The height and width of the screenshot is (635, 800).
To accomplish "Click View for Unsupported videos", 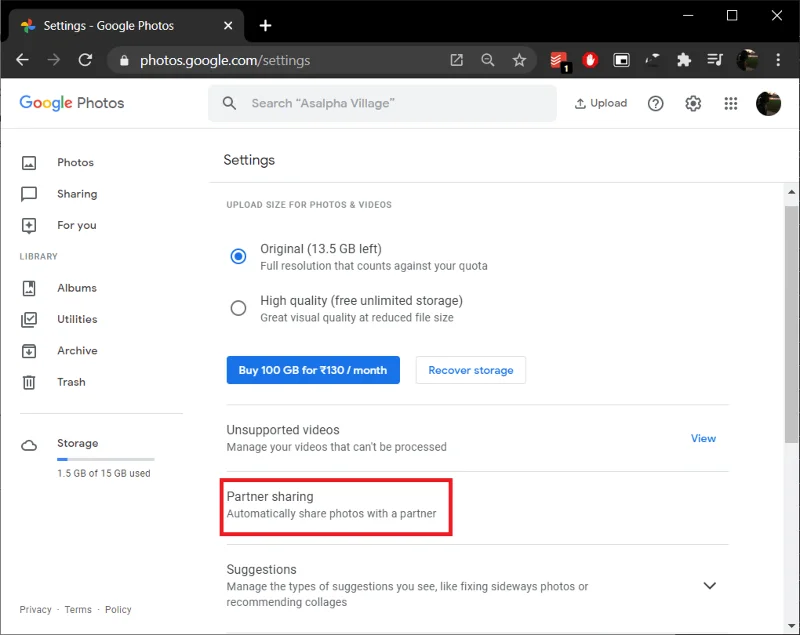I will pos(703,438).
